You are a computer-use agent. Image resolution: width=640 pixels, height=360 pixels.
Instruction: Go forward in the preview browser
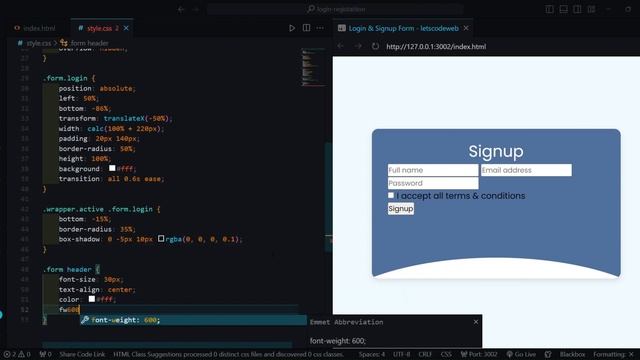point(358,46)
